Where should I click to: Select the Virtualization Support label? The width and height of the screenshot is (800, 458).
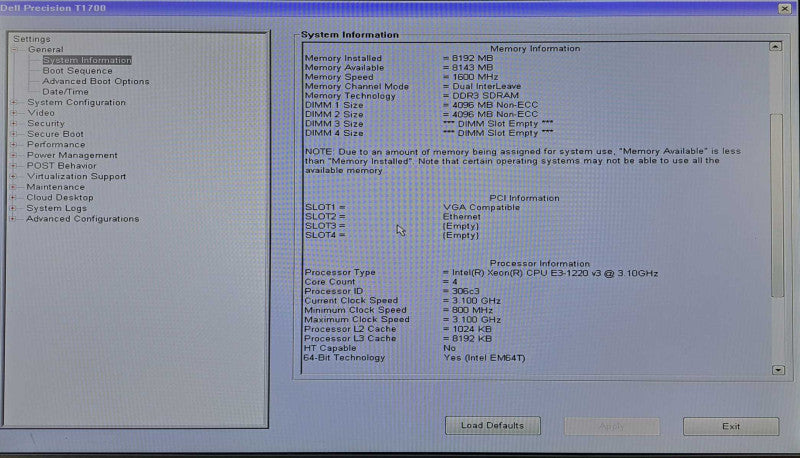tap(76, 176)
